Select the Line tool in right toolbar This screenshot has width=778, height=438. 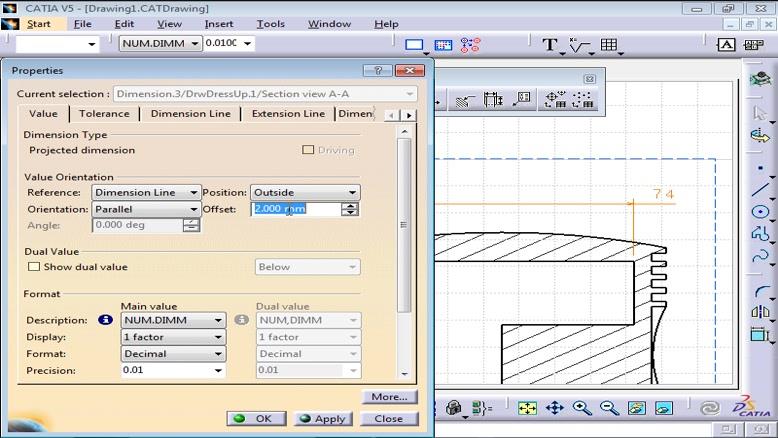coord(760,190)
